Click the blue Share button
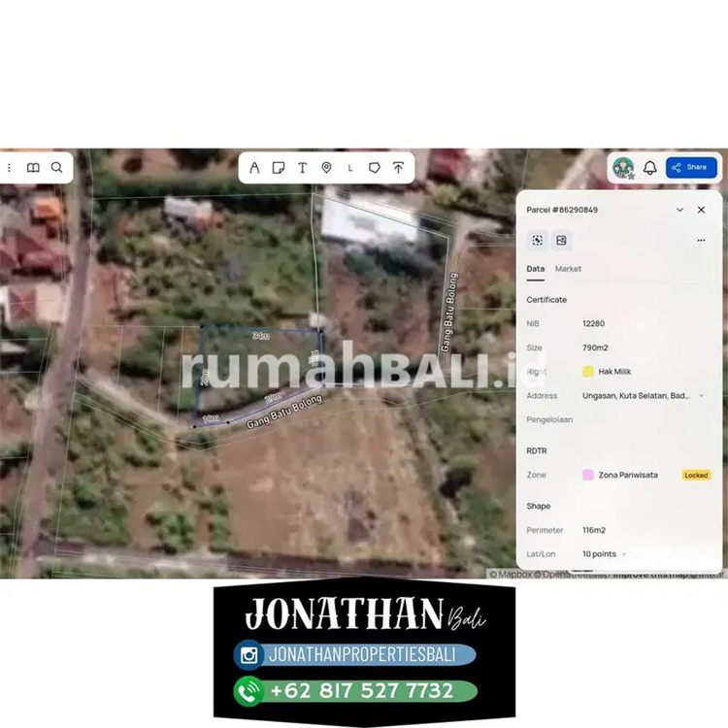This screenshot has width=728, height=728. point(691,167)
